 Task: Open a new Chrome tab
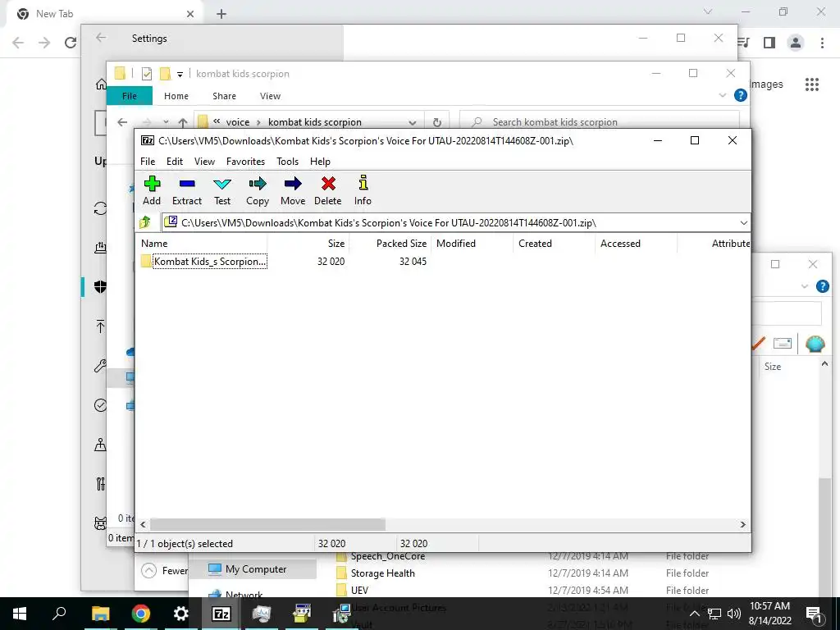point(221,14)
